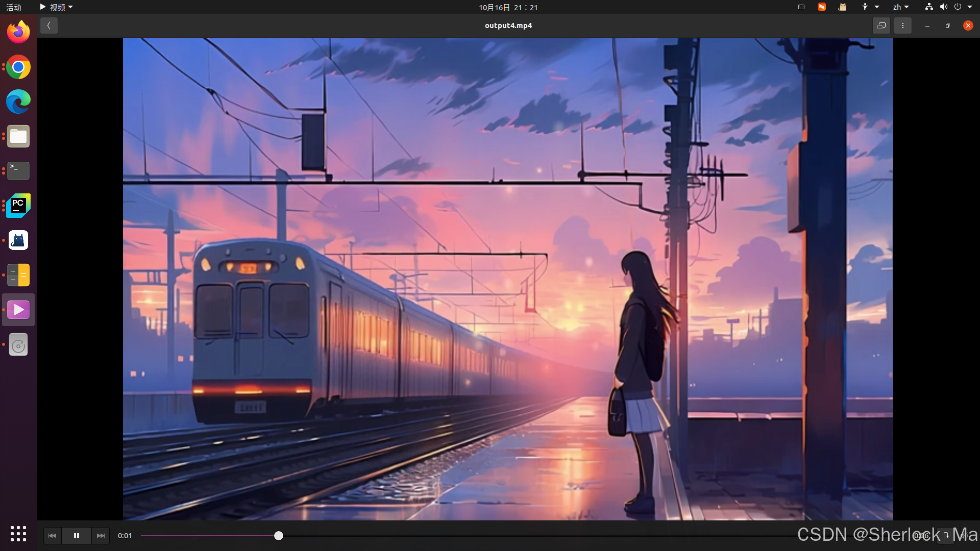
Task: Click the date and time clock
Action: pyautogui.click(x=508, y=7)
